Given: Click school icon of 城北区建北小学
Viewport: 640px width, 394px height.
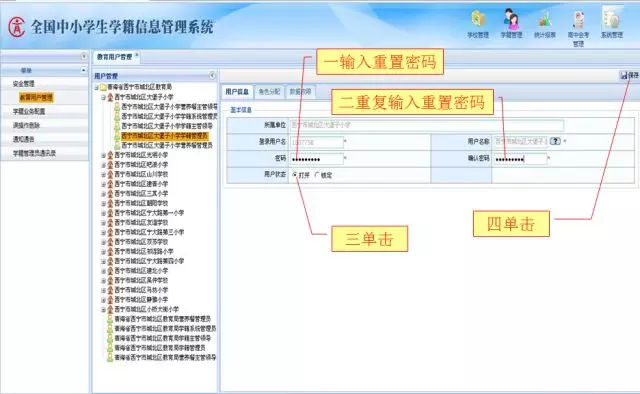Looking at the screenshot, I should pos(110,271).
